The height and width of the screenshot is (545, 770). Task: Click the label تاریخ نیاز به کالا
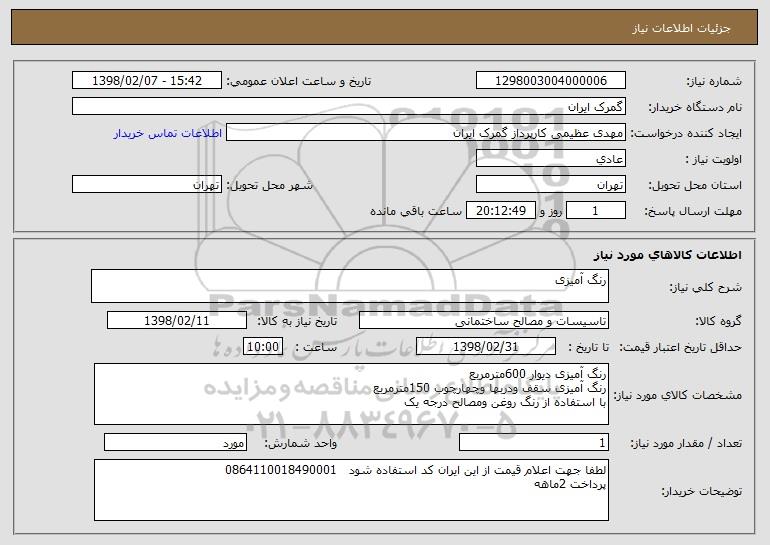coord(297,322)
